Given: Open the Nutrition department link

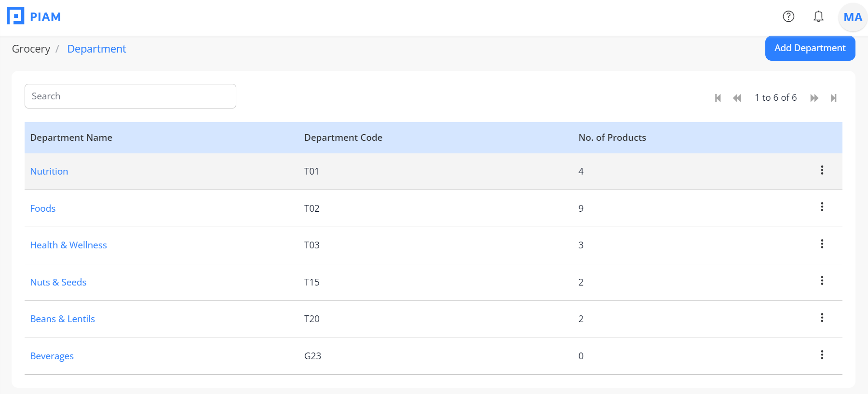Looking at the screenshot, I should tap(49, 171).
